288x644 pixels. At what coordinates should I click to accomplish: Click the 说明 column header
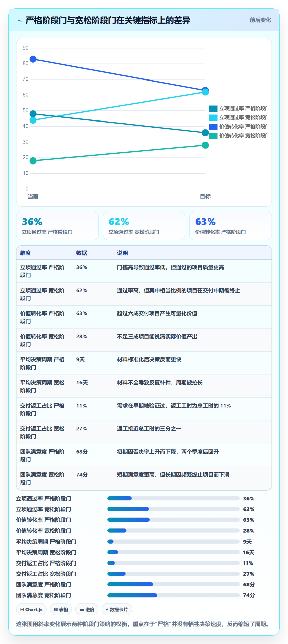122,253
